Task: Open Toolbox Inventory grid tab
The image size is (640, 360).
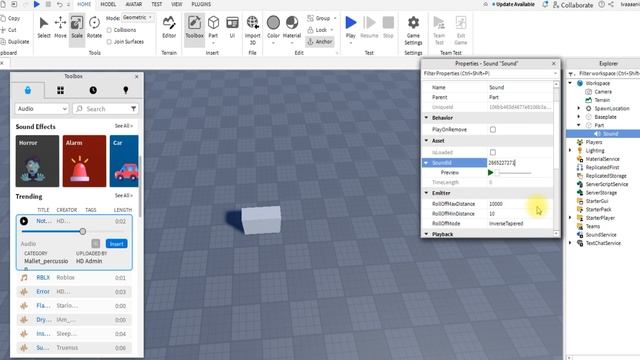Action: [x=60, y=90]
